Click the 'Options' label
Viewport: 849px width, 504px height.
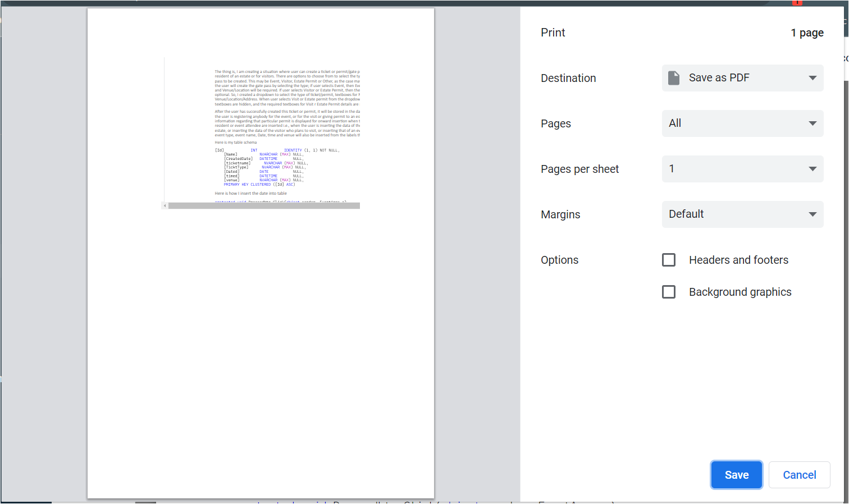[x=559, y=260]
